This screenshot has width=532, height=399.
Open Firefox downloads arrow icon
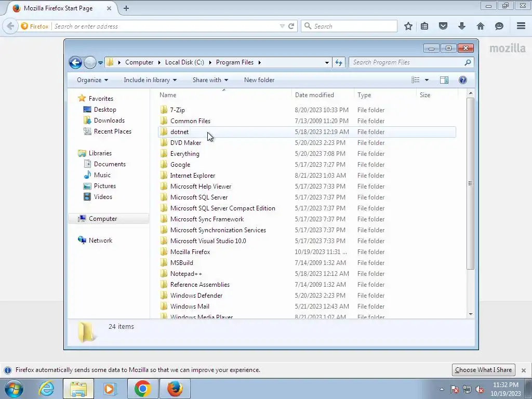462,26
